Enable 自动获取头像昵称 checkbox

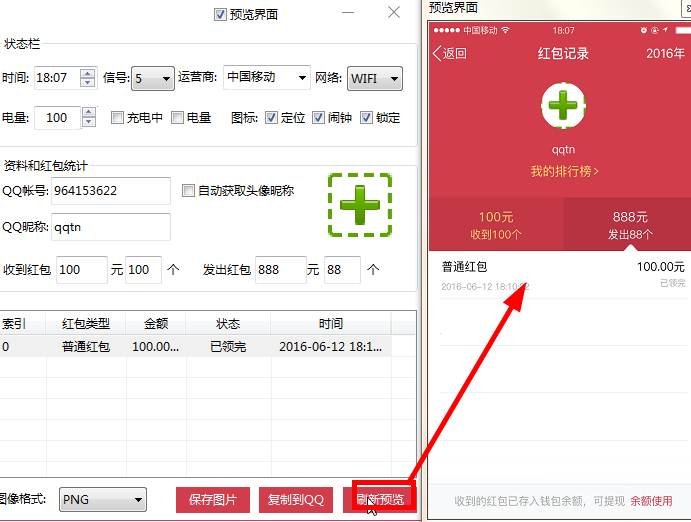(188, 191)
